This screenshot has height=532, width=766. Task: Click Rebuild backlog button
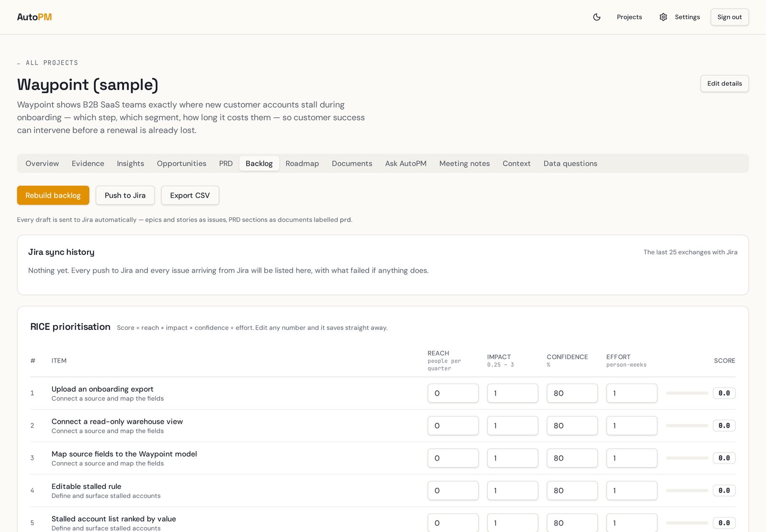point(53,195)
